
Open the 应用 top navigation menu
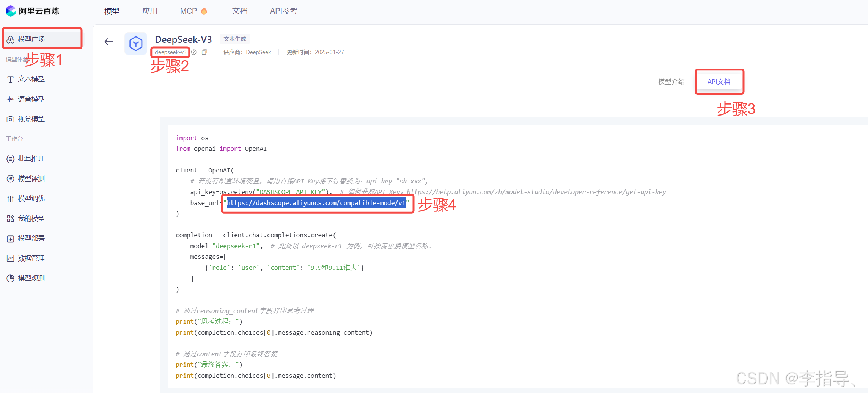(150, 11)
